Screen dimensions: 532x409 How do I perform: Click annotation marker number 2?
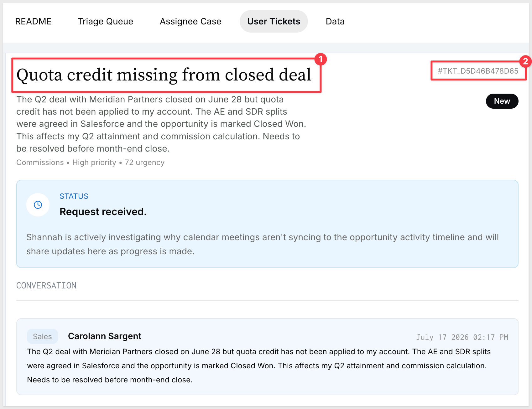point(525,61)
